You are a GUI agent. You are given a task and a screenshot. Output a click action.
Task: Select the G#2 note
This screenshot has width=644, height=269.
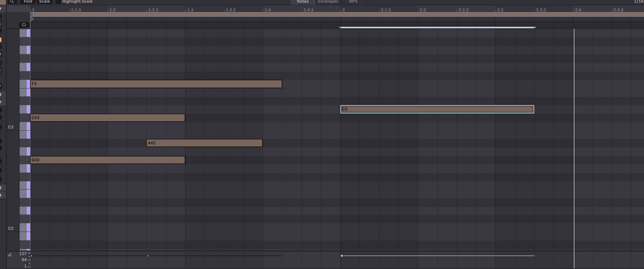[x=107, y=160]
